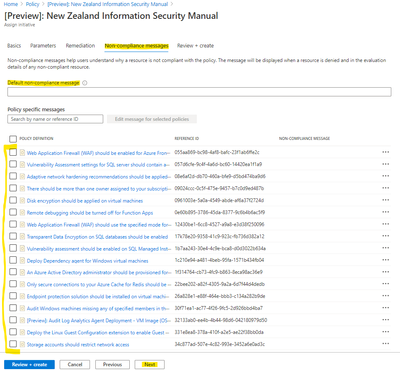This screenshot has width=400, height=371.
Task: Click policy icon beside Disk encryption row
Action: coord(22,201)
